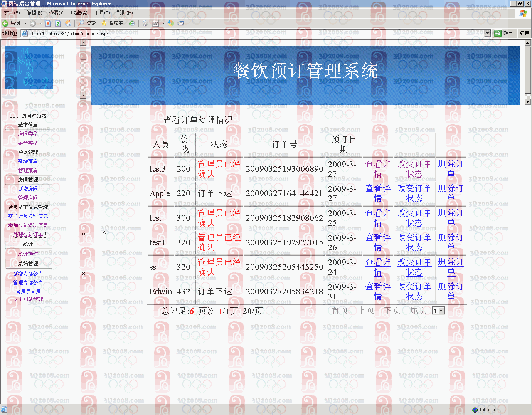Click up arrow of logo frame scrollbar

pyautogui.click(x=83, y=42)
